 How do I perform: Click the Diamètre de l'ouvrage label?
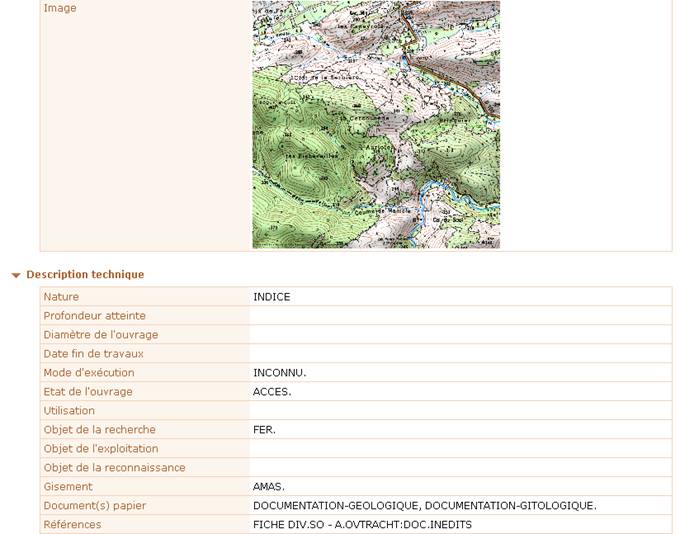click(x=101, y=335)
